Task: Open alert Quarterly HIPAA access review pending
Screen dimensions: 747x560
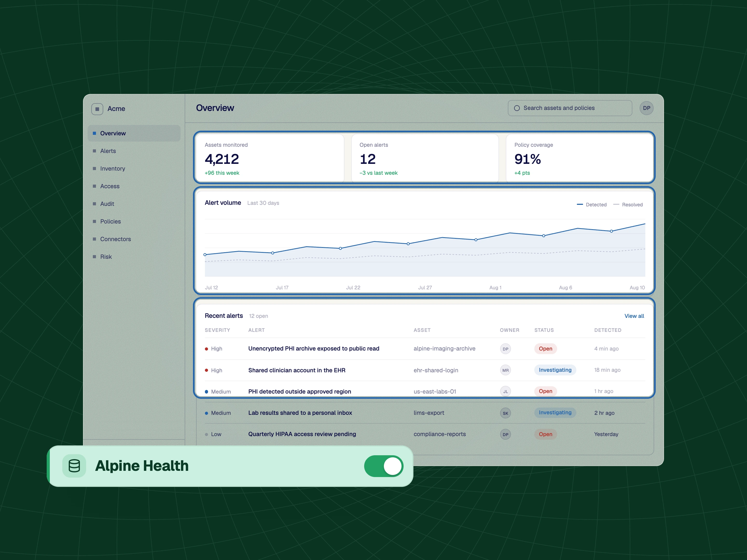Action: (302, 434)
